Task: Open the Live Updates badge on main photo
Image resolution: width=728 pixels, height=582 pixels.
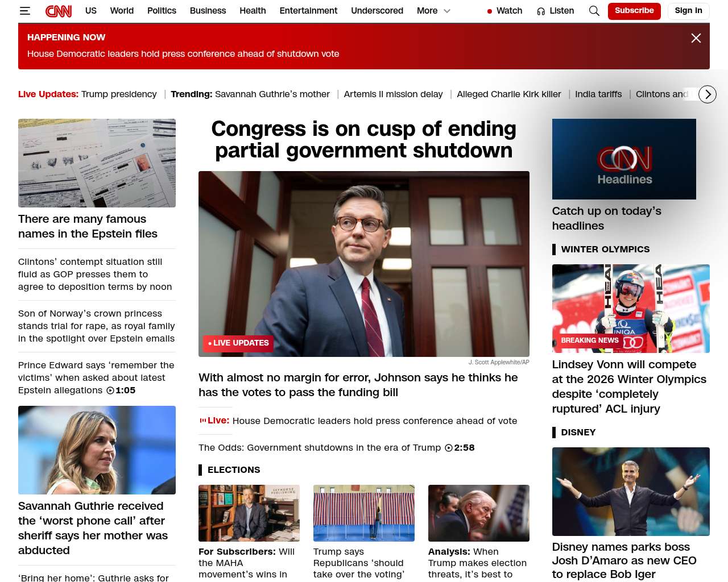Action: pyautogui.click(x=238, y=343)
